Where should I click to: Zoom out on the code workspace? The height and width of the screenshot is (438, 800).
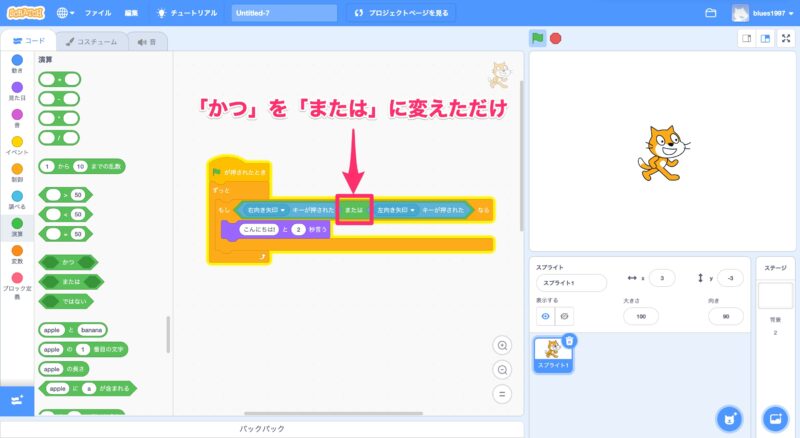pyautogui.click(x=503, y=369)
